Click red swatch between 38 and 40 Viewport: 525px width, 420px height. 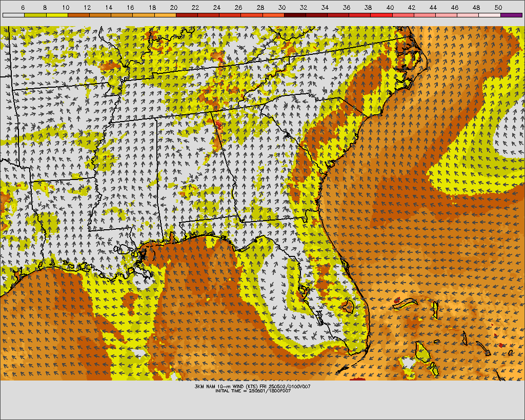(x=381, y=15)
